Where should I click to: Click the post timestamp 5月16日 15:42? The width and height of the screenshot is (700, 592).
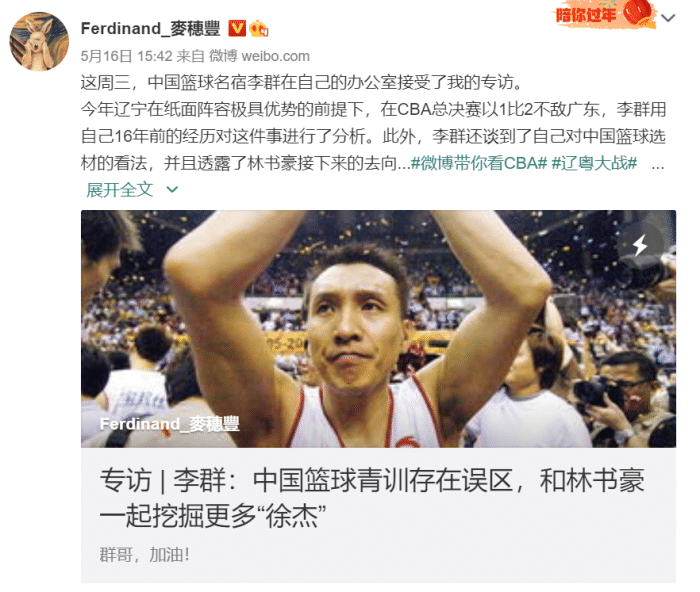[x=126, y=56]
